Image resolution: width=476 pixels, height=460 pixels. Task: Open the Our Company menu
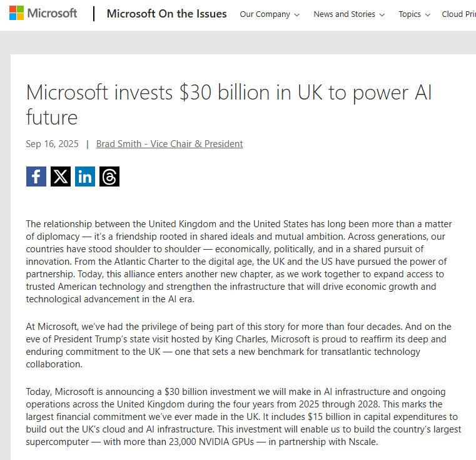click(265, 14)
